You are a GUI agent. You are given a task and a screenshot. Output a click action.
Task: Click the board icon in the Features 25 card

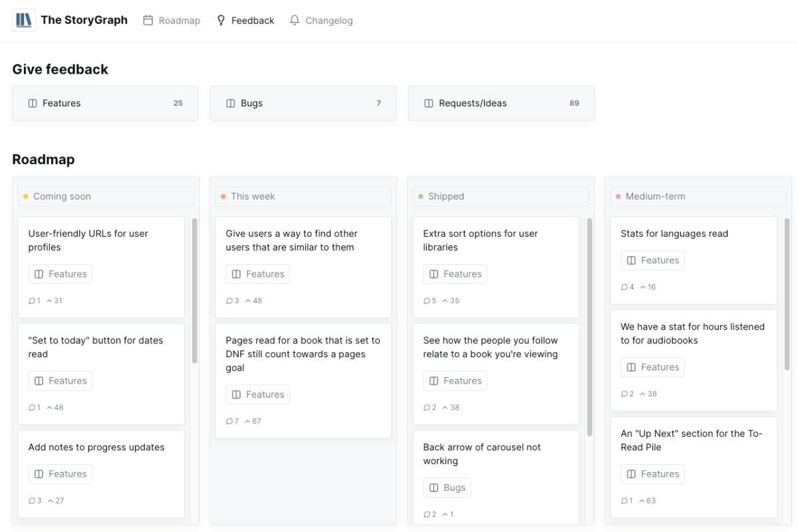point(33,103)
